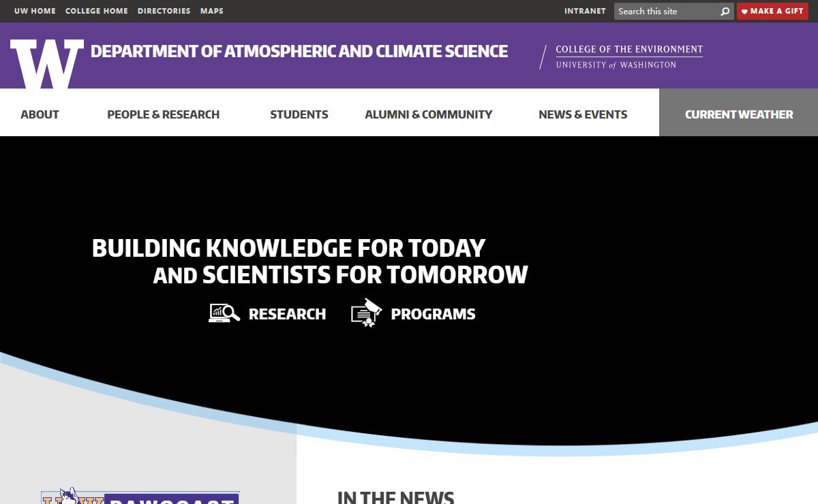Screen dimensions: 818x504
Task: Open the About menu
Action: click(40, 114)
